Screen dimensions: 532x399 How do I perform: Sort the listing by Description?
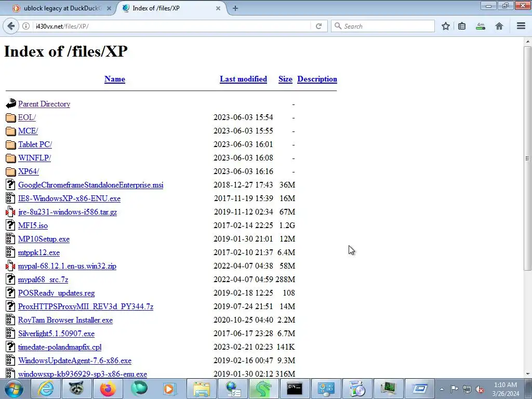coord(317,79)
